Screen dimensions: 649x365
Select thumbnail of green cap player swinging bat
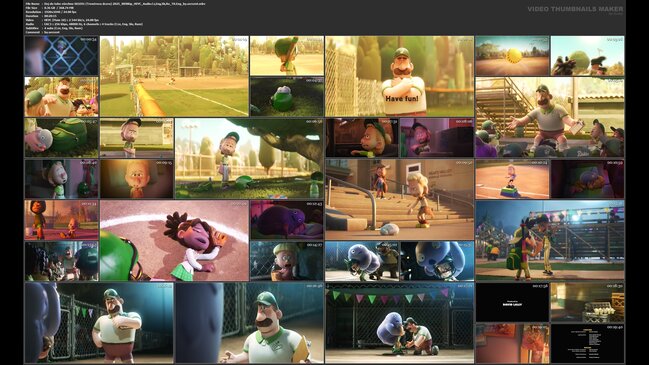point(287,56)
